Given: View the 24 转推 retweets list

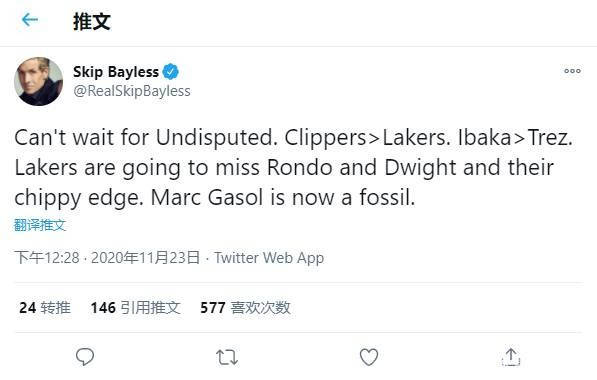Looking at the screenshot, I should pos(45,308).
